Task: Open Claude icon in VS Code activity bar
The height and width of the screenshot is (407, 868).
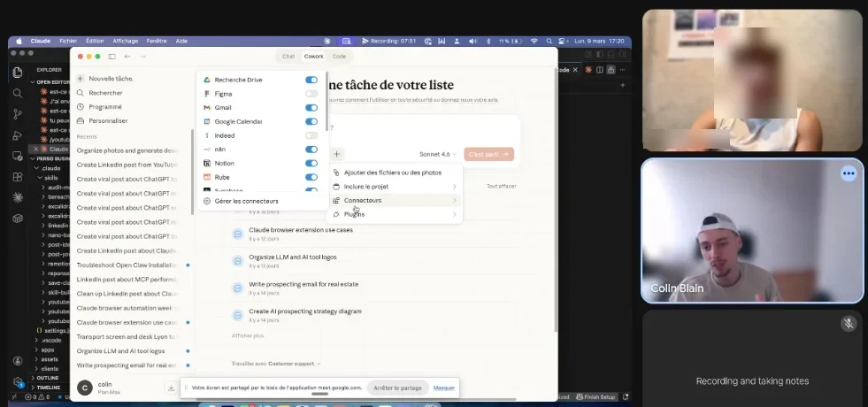Action: (17, 197)
